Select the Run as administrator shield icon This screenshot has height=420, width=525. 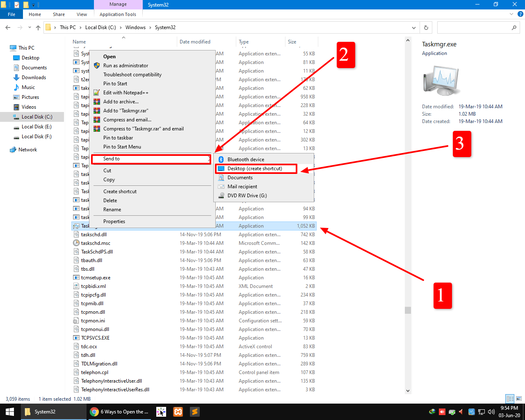click(x=97, y=65)
